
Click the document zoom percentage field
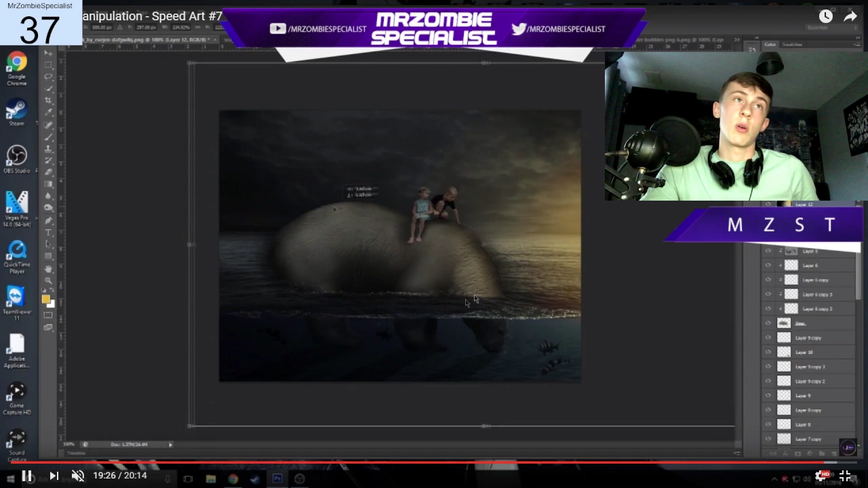pyautogui.click(x=69, y=445)
